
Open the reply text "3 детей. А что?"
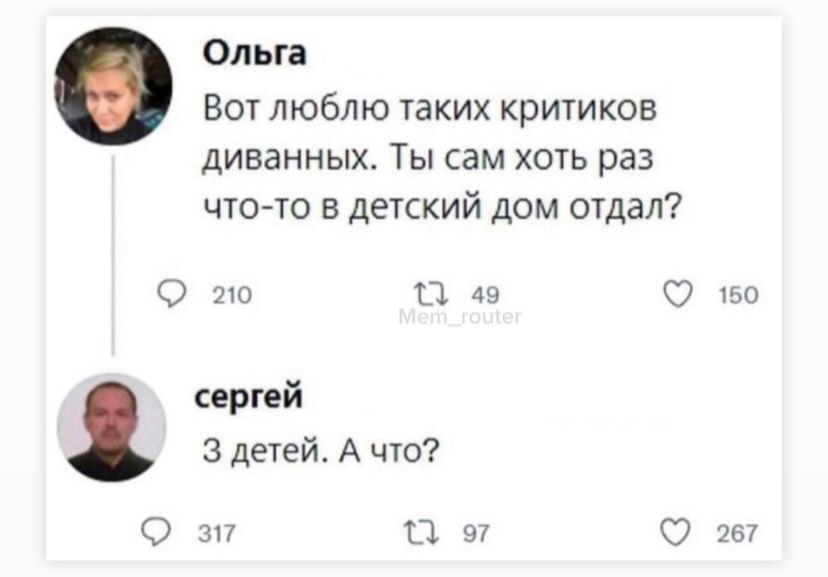point(321,451)
